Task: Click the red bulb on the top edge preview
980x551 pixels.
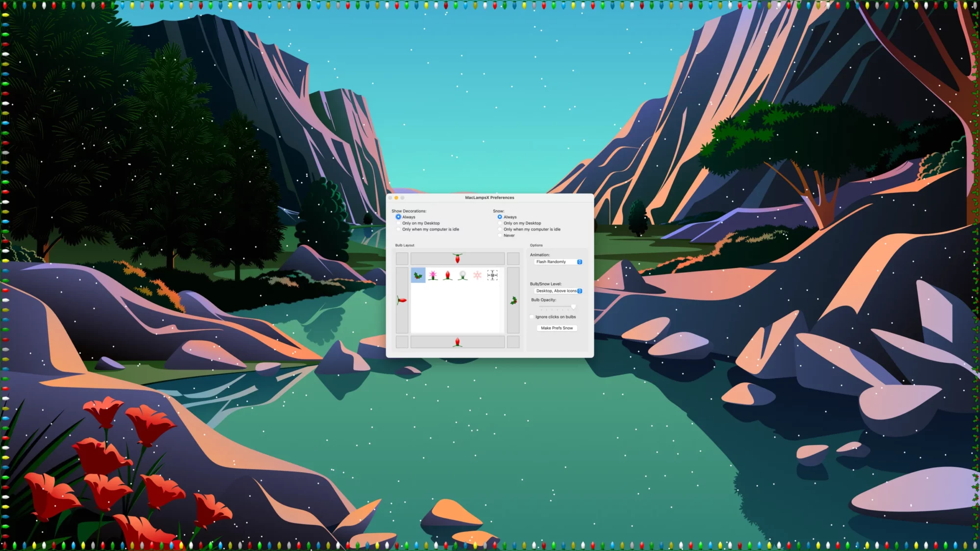Action: coord(458,258)
